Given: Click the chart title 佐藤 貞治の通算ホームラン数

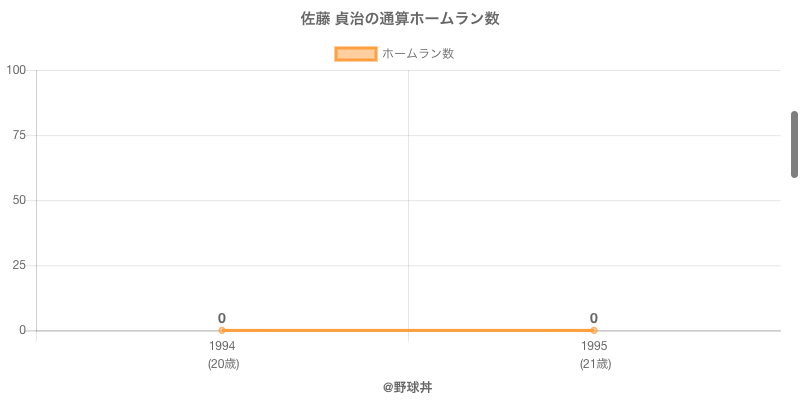Looking at the screenshot, I should click(x=400, y=19).
